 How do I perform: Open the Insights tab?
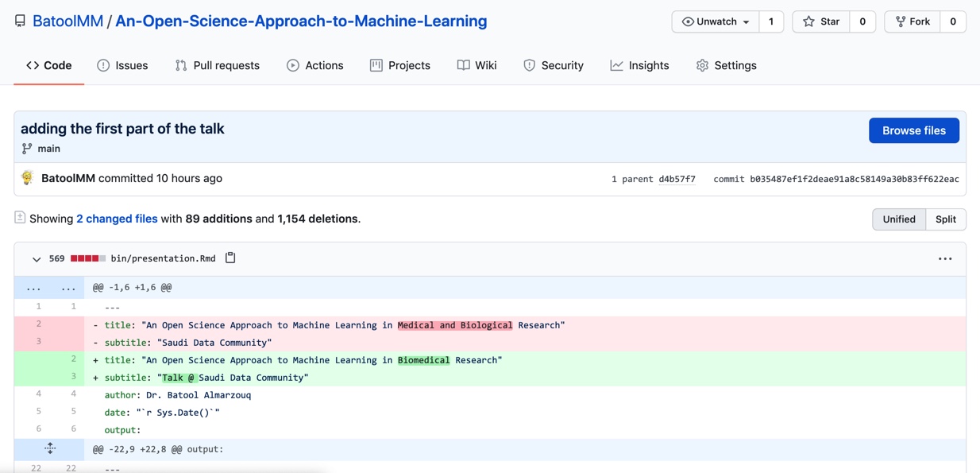click(x=639, y=65)
